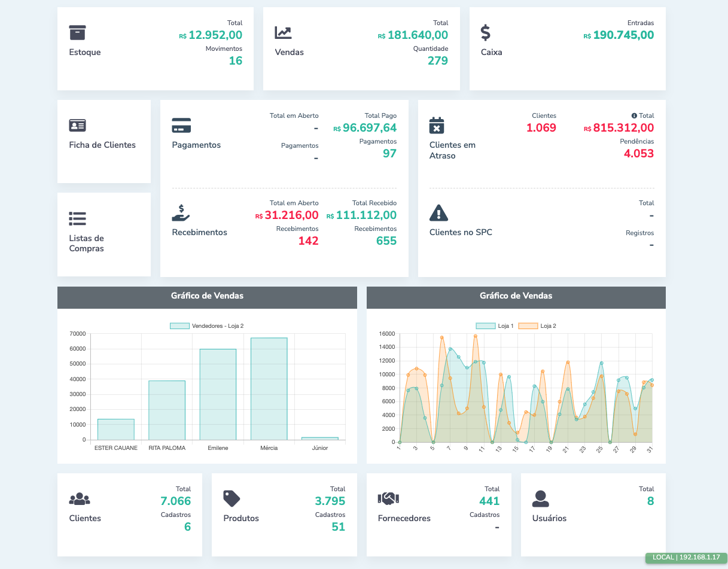Viewport: 728px width, 569px height.
Task: Open Ficha de Clientes card icon
Action: [78, 126]
